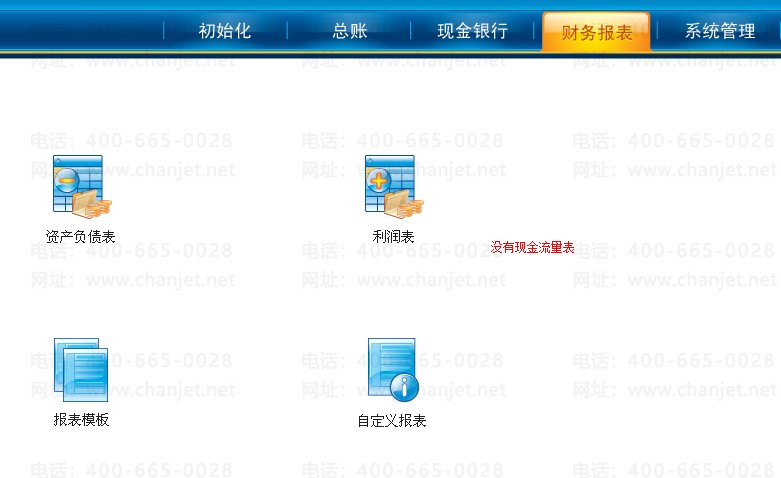Select the highlighted 财务报表 tab

pyautogui.click(x=596, y=32)
